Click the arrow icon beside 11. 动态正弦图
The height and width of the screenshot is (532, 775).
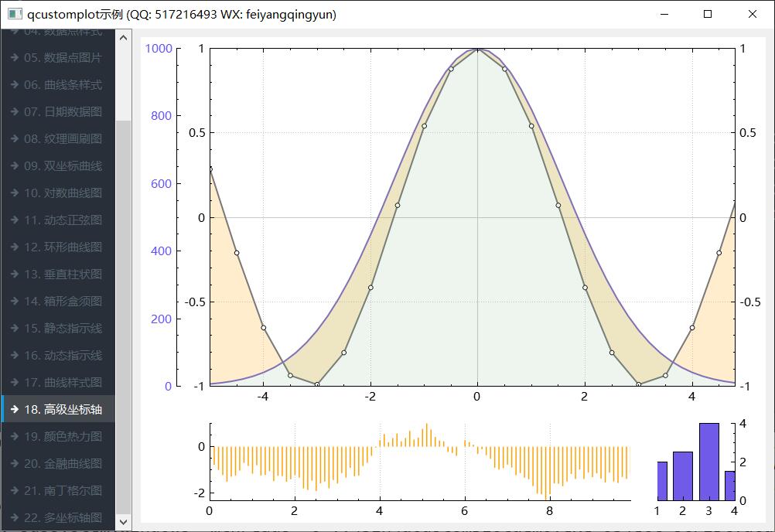pos(14,220)
